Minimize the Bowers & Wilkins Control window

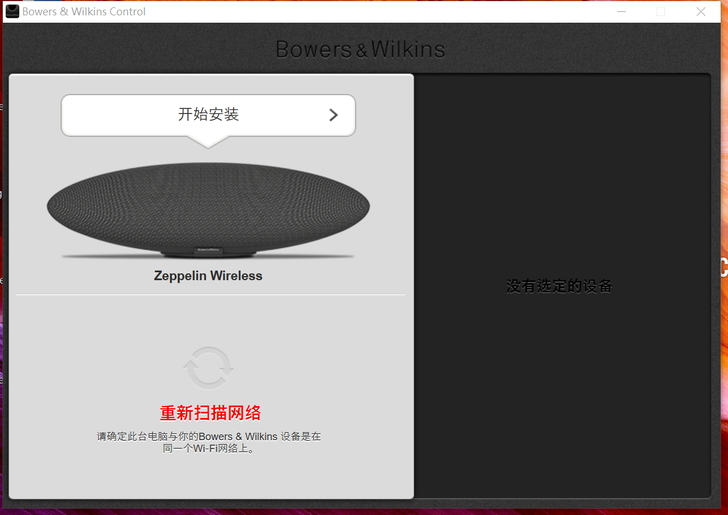point(622,12)
